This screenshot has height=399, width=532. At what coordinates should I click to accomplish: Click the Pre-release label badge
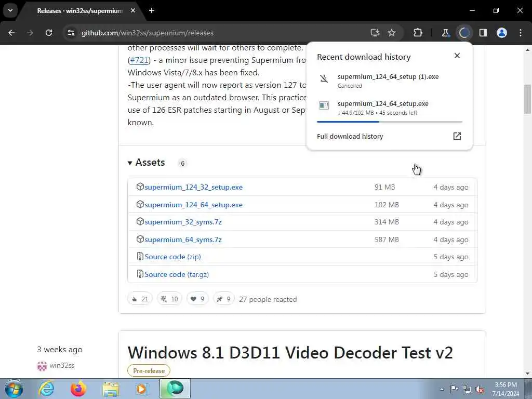click(149, 371)
